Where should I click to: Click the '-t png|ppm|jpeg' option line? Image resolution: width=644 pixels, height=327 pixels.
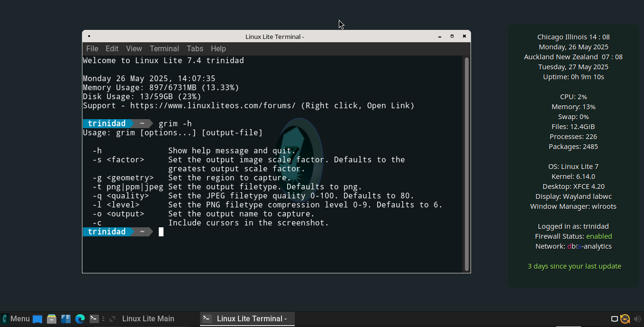click(x=227, y=187)
